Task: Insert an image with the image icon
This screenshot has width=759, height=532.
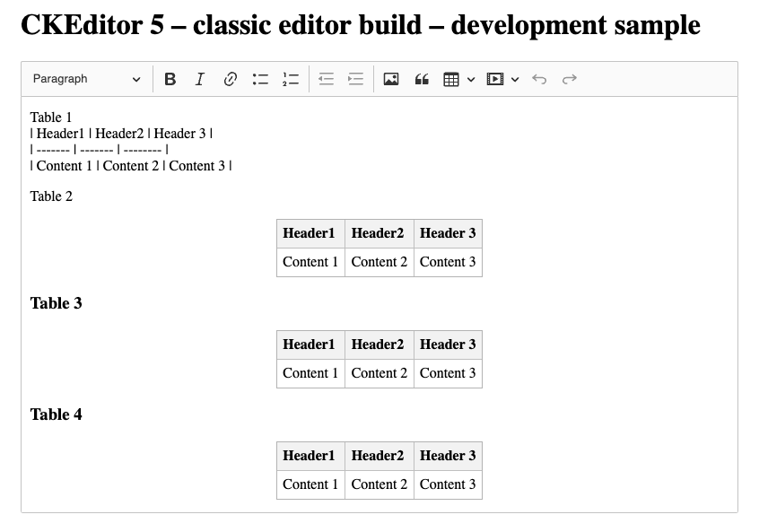Action: tap(391, 79)
